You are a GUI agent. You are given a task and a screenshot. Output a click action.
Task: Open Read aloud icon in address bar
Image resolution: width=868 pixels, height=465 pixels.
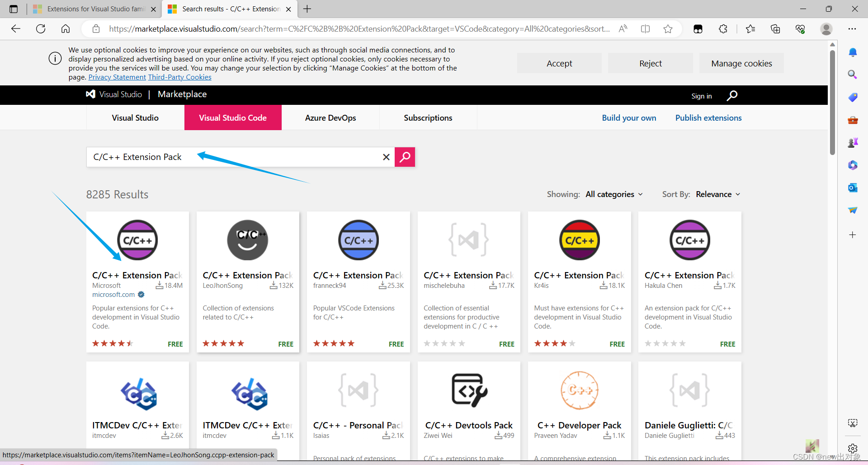coord(623,29)
